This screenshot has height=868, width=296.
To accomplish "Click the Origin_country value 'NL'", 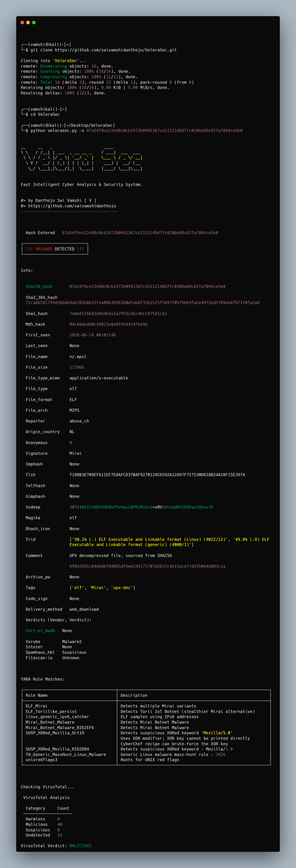I will pos(72,432).
